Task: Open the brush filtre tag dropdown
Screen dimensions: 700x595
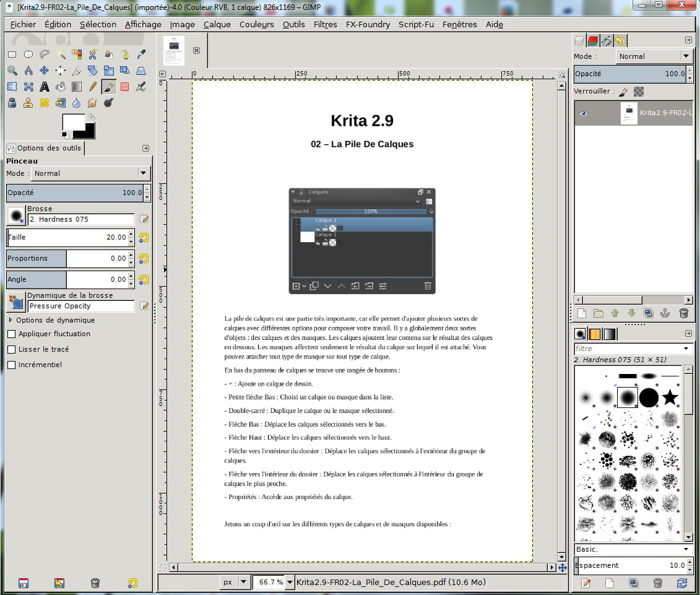Action: point(686,349)
